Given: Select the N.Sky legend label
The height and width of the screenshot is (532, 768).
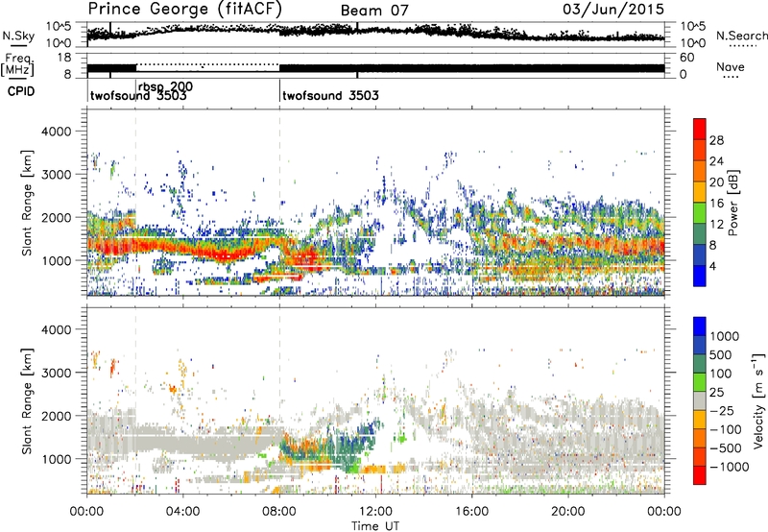Looking at the screenshot, I should pyautogui.click(x=18, y=36).
